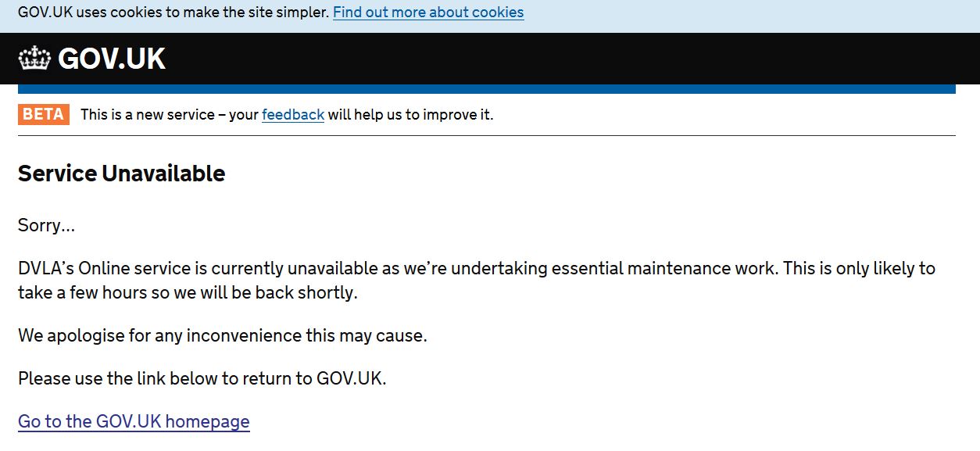Click the word 'DVLA's' in the paragraph
980x451 pixels.
point(46,269)
